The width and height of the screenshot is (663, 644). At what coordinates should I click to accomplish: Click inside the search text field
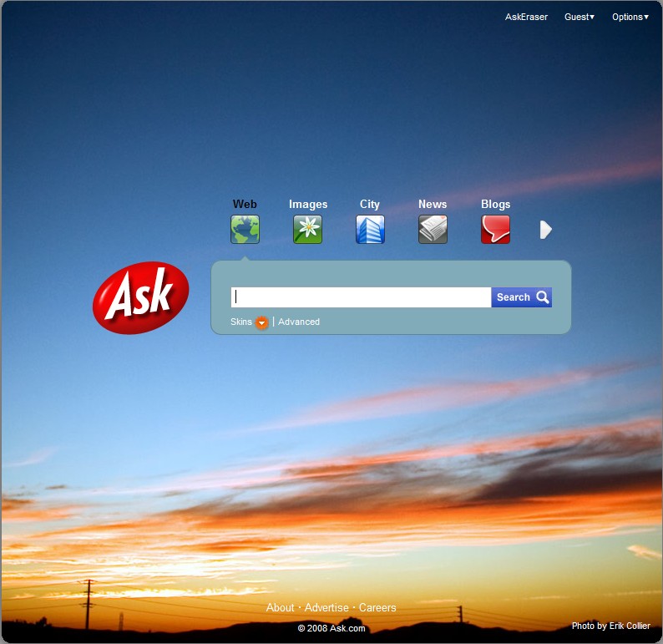click(x=361, y=297)
